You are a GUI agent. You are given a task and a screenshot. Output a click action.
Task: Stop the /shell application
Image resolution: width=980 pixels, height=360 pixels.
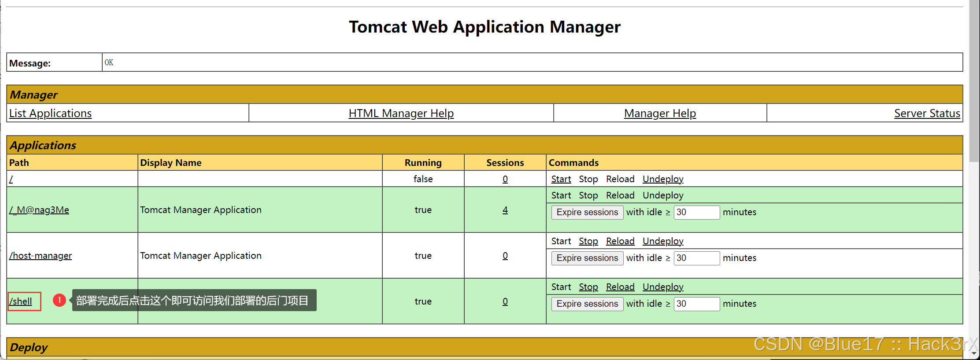588,287
